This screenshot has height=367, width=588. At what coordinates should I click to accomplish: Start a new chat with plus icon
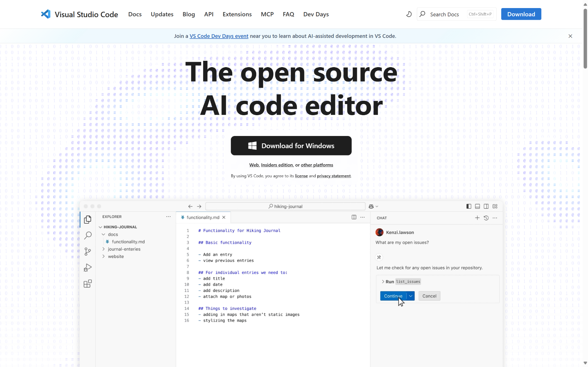tap(477, 218)
